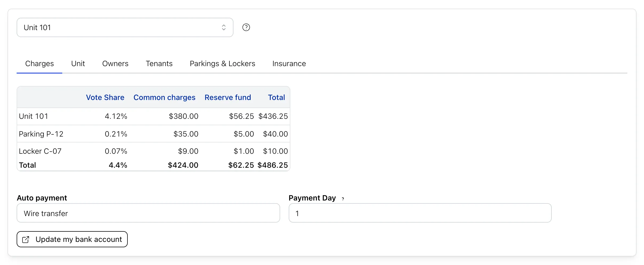Click the $35.00 common charges cell
644x265 pixels.
tap(186, 134)
